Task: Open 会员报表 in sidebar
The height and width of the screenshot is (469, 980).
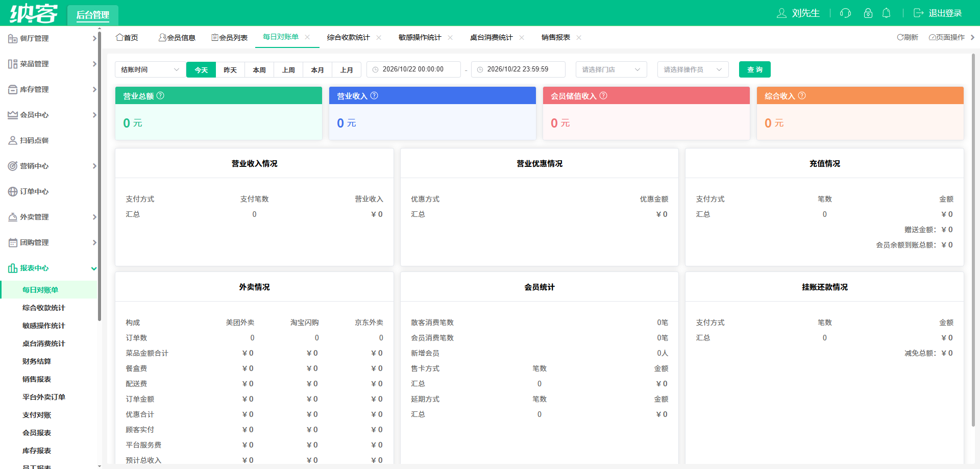Action: (37, 433)
